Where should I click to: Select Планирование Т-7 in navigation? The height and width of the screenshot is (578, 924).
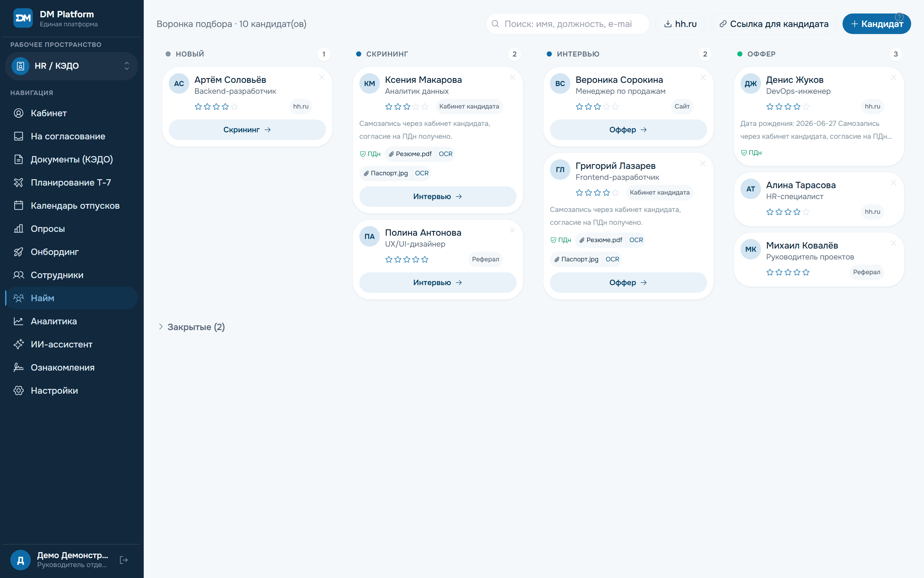coord(72,182)
